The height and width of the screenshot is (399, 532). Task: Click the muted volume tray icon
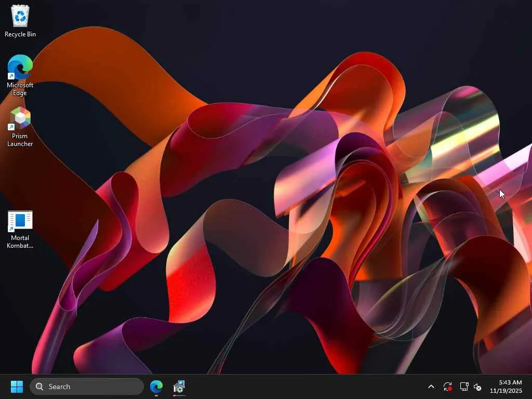pyautogui.click(x=478, y=387)
